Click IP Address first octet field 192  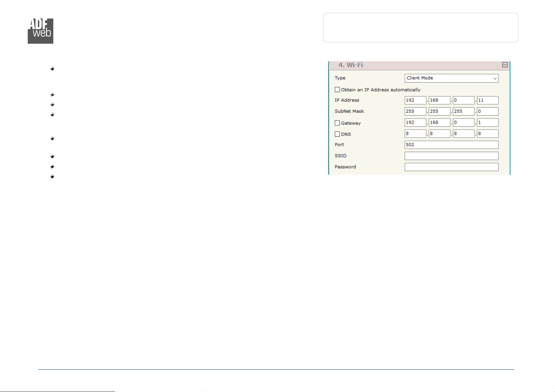[x=415, y=100]
